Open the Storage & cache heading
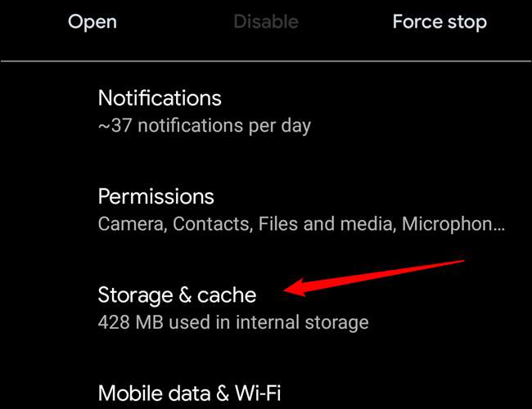This screenshot has width=532, height=409. pos(177,294)
